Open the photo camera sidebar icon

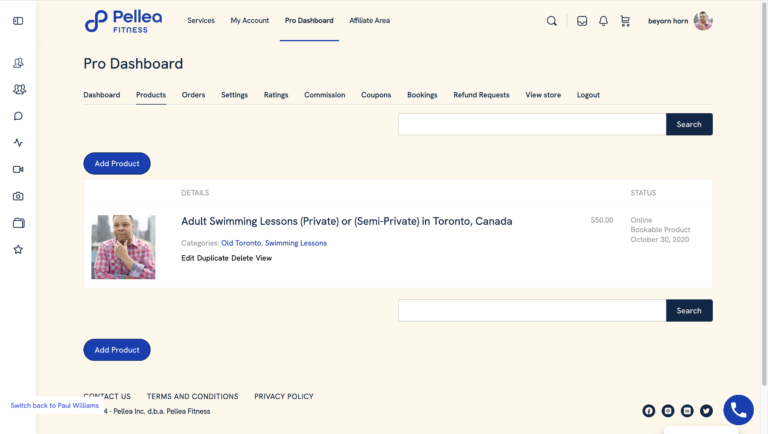click(x=18, y=196)
